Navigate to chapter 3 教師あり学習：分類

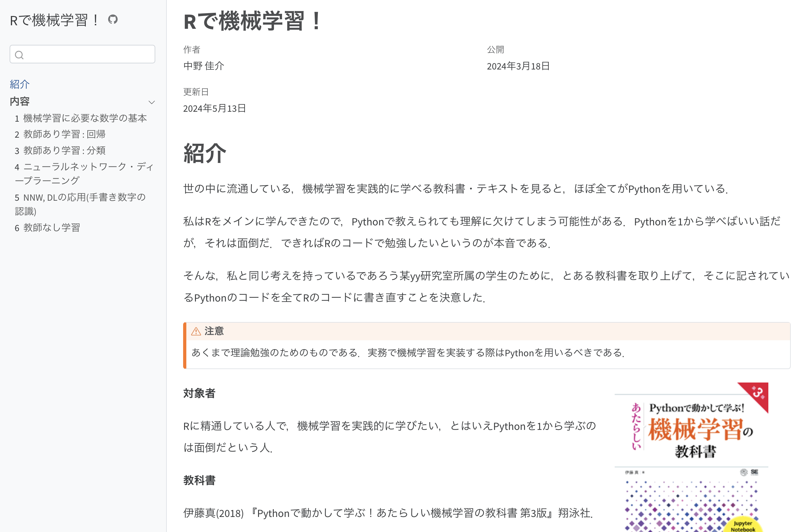click(60, 150)
